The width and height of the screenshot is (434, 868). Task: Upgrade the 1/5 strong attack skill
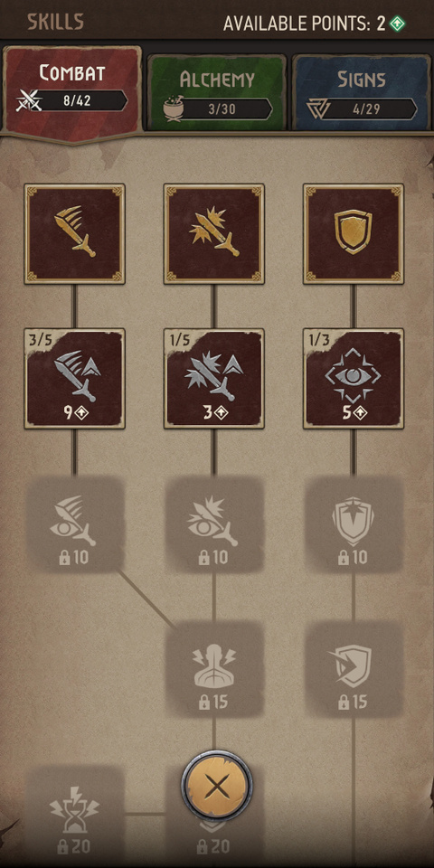pyautogui.click(x=213, y=379)
